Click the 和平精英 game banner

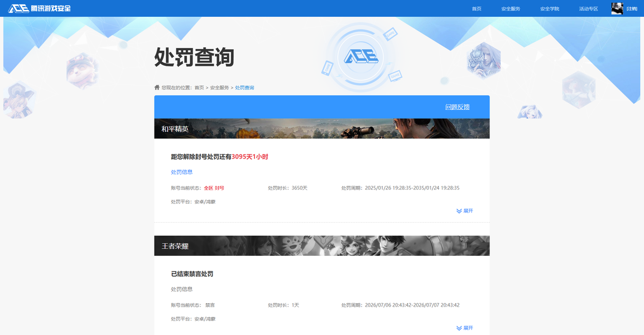[321, 128]
